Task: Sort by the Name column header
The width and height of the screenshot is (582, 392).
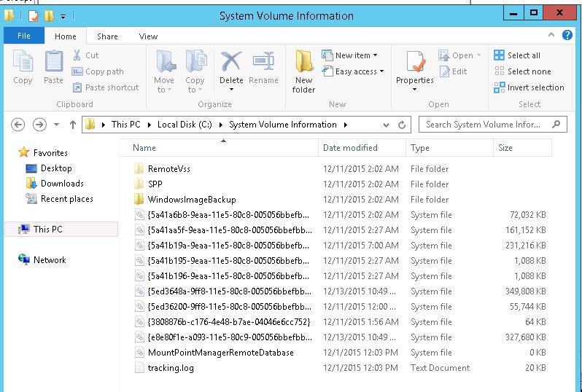Action: click(219, 148)
